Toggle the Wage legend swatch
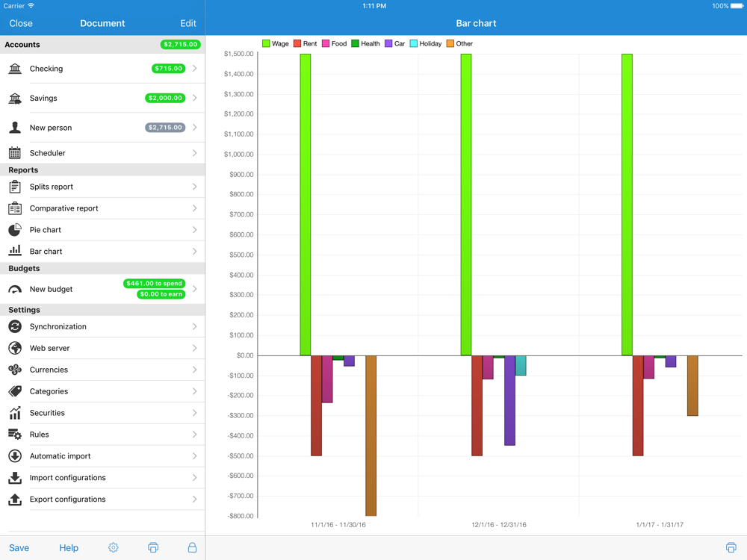The image size is (747, 560). 266,43
